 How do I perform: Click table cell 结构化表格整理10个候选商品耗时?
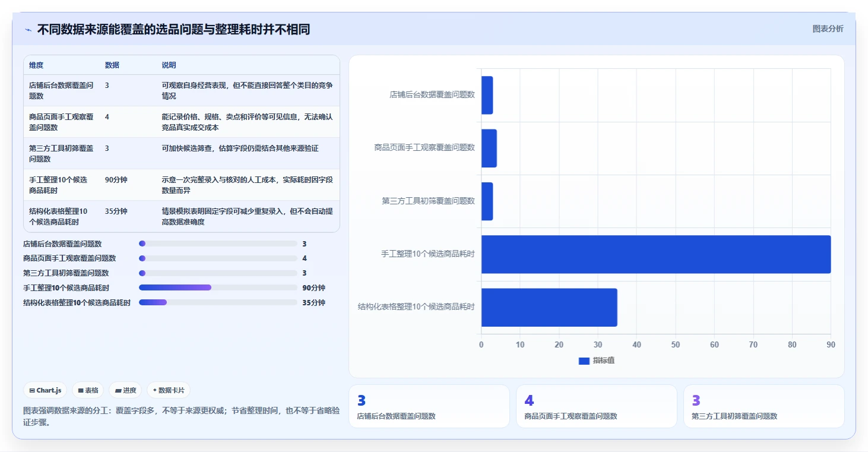coord(58,216)
